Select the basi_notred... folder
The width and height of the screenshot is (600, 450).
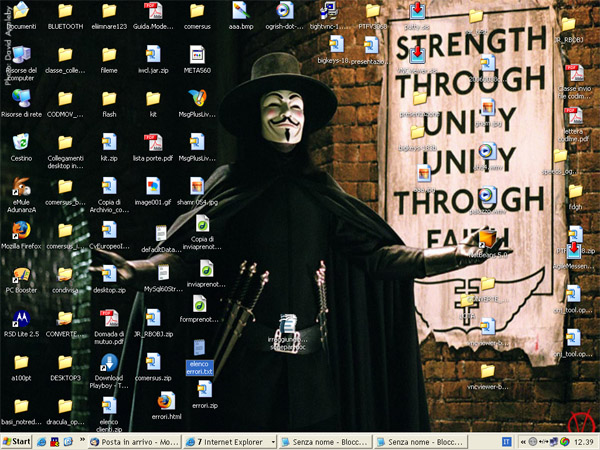pyautogui.click(x=21, y=406)
